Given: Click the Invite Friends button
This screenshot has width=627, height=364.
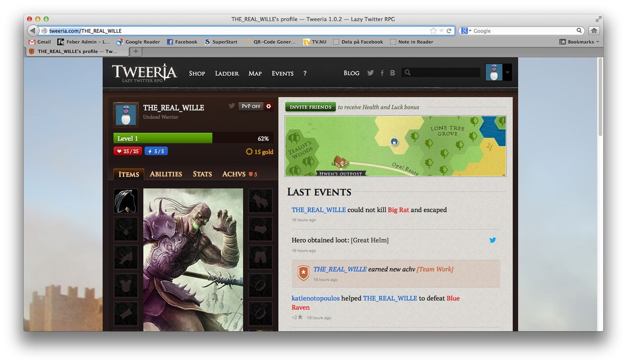Looking at the screenshot, I should (311, 107).
